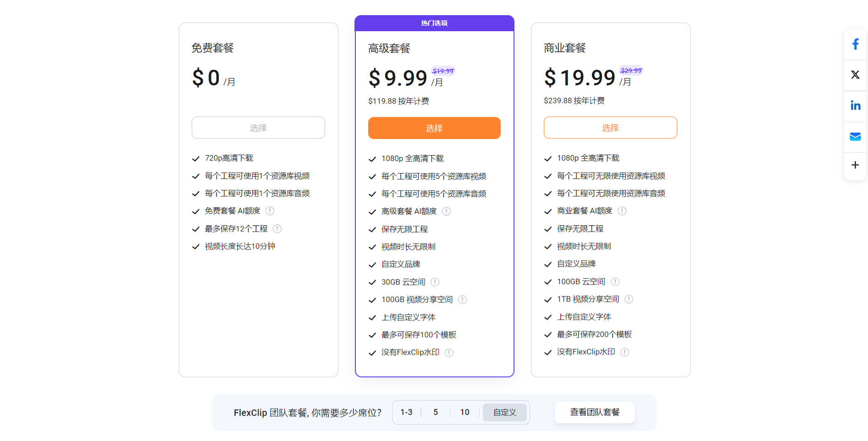Viewport: 868px width, 441px height.
Task: Click 查看团队套餐 button
Action: click(595, 413)
